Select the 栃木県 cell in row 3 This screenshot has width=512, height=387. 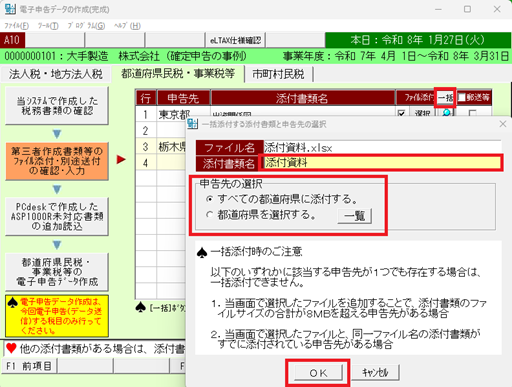coord(171,146)
